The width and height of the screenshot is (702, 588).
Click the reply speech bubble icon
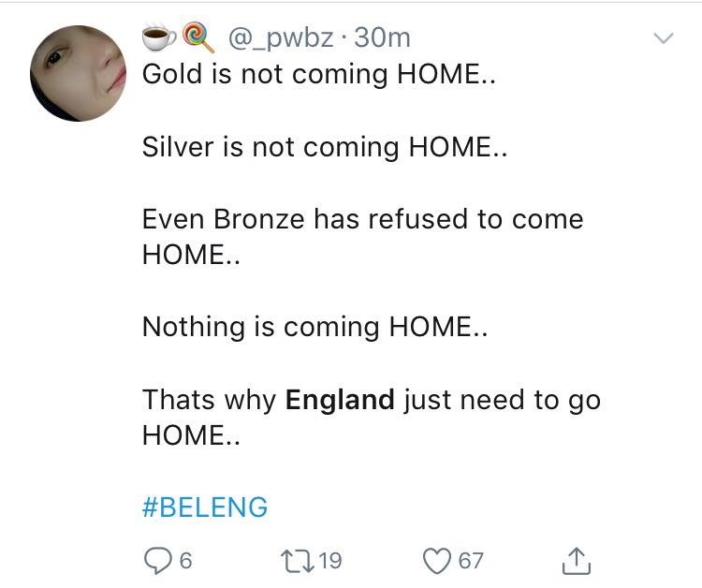(x=155, y=560)
